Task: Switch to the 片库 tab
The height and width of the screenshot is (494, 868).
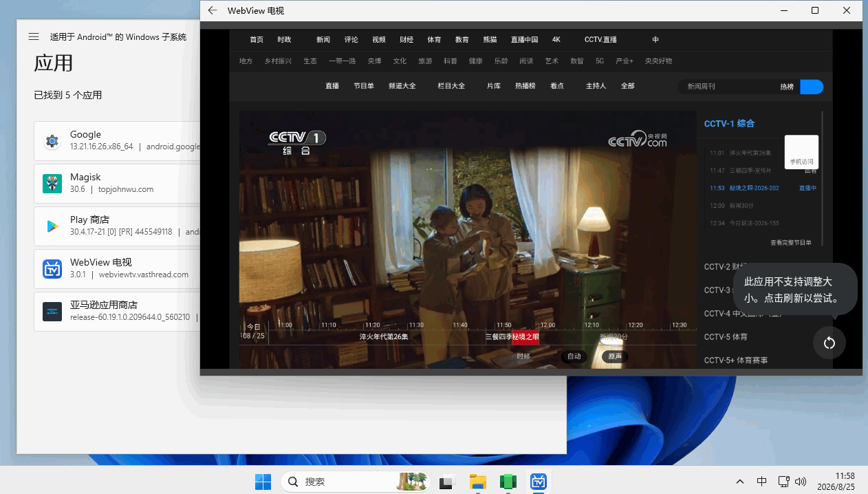Action: (494, 86)
